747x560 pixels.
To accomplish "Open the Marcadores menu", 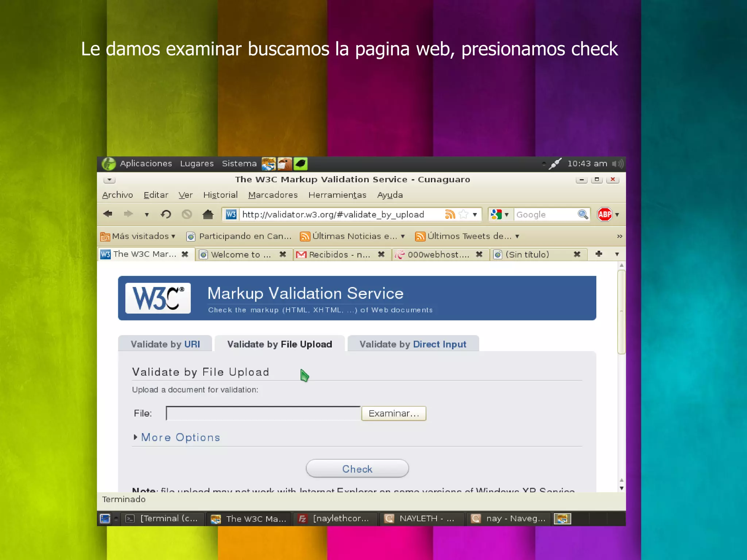I will 273,195.
